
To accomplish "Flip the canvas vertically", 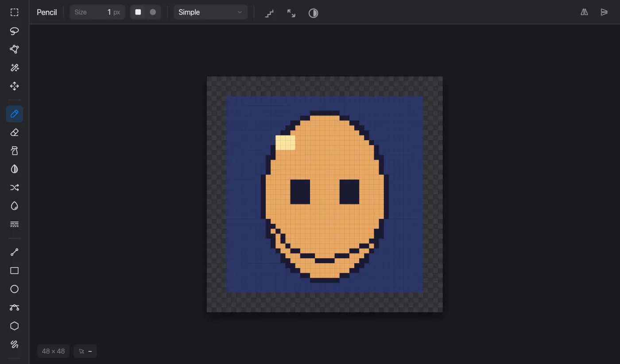I will coord(604,12).
